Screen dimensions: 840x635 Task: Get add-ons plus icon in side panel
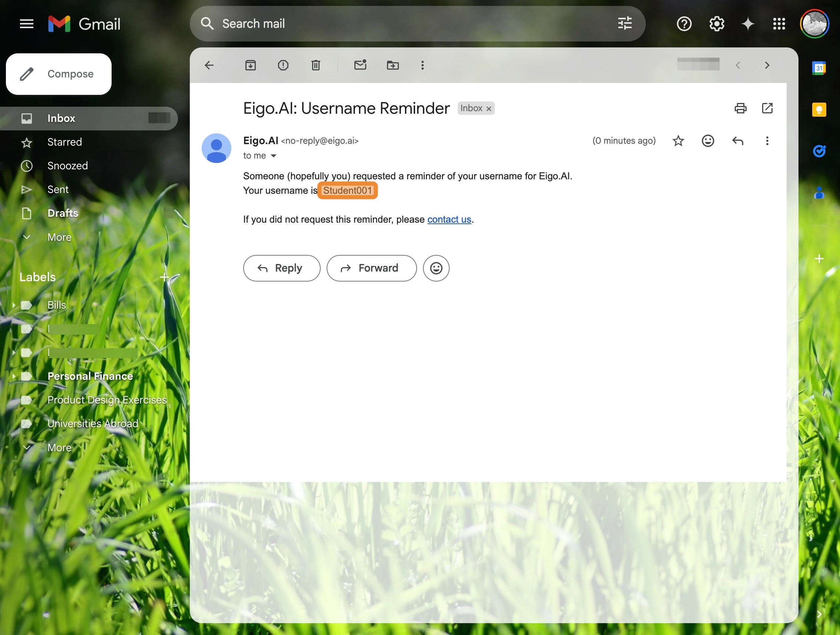[x=819, y=259]
